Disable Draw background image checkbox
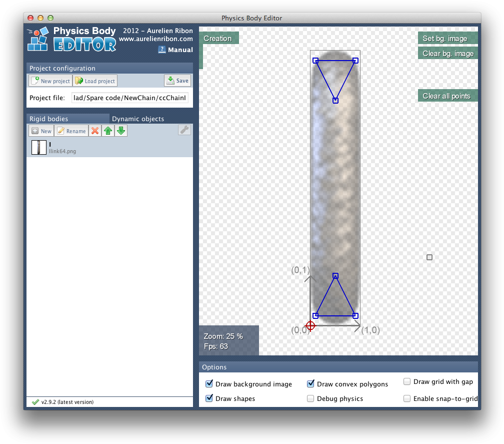 point(209,384)
